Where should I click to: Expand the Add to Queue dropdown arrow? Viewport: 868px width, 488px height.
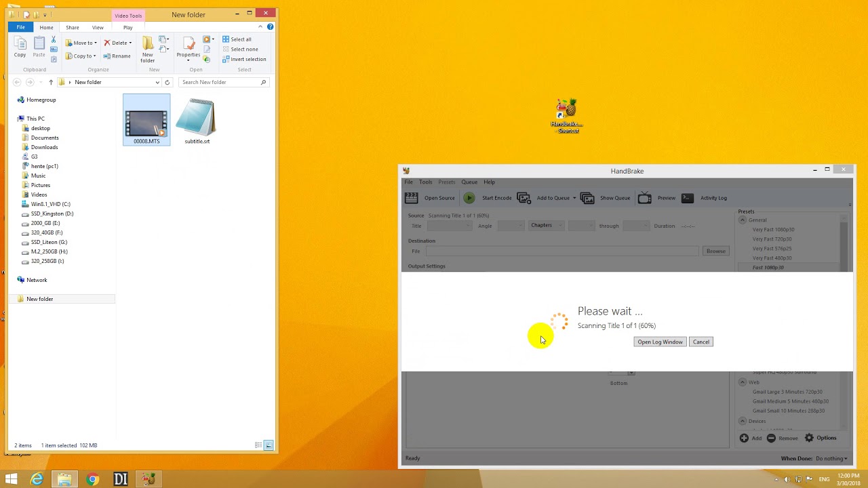coord(574,198)
